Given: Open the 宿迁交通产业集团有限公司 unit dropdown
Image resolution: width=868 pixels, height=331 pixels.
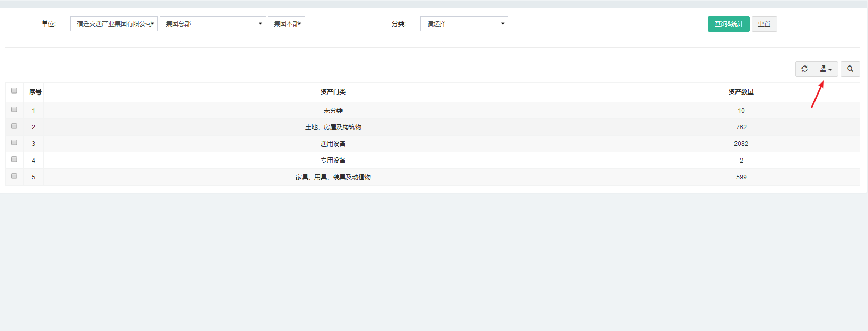Looking at the screenshot, I should pos(114,24).
